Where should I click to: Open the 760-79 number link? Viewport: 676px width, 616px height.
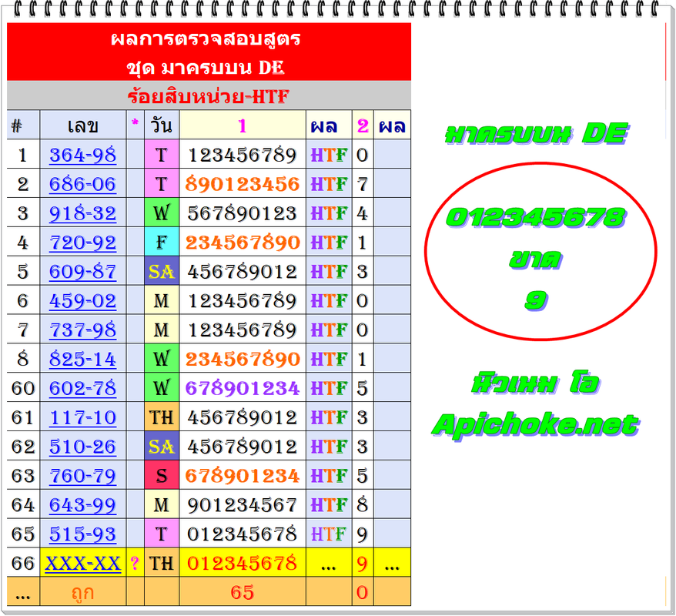(83, 475)
